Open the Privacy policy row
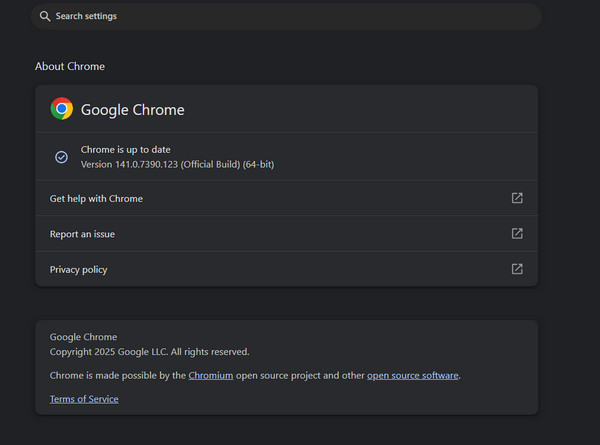Viewport: 600px width, 445px height. 79,269
